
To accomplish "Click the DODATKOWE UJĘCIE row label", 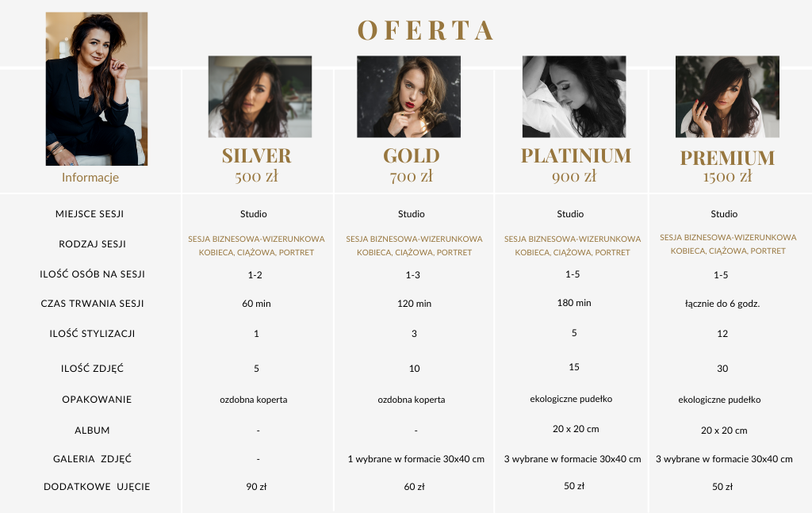I will (97, 487).
